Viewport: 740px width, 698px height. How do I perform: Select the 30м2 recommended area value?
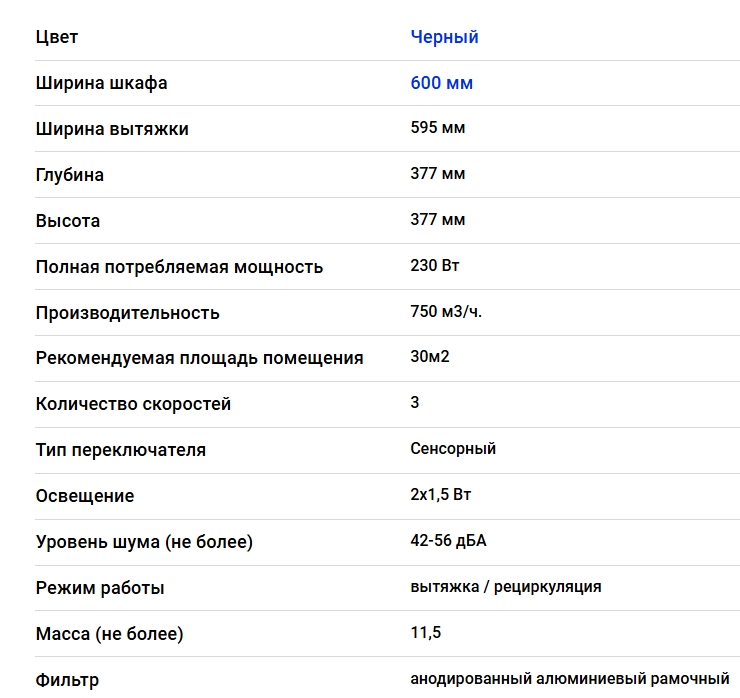coord(429,356)
